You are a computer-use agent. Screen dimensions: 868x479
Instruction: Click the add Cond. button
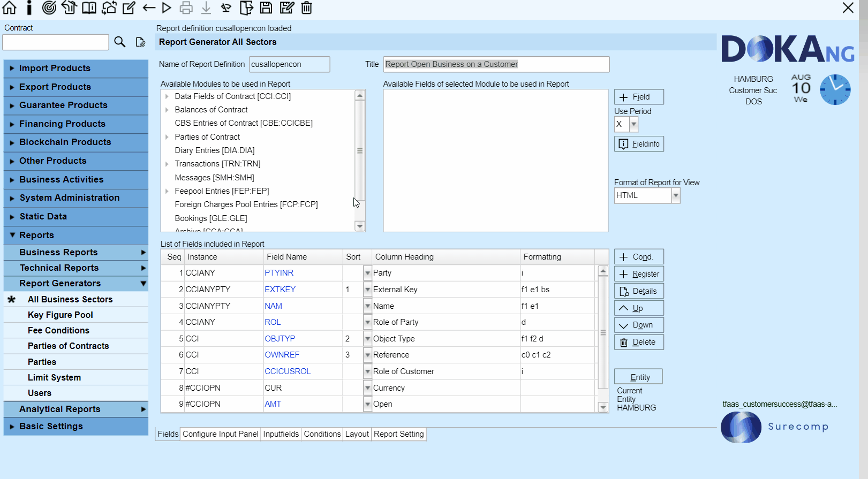tap(639, 257)
